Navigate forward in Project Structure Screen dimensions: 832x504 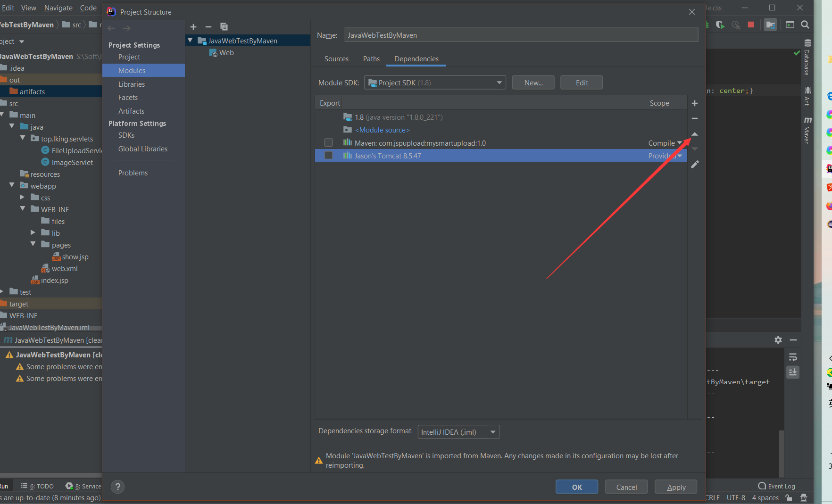click(x=126, y=28)
